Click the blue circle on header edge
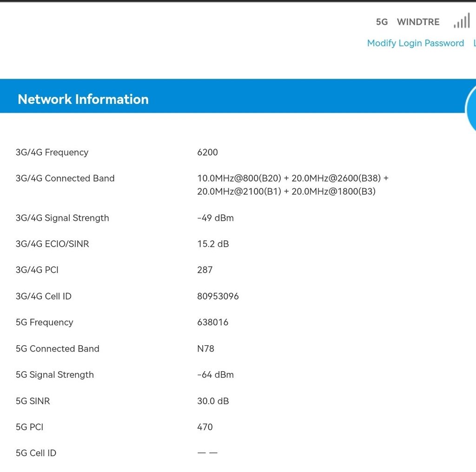Image resolution: width=476 pixels, height=472 pixels. coord(471,109)
